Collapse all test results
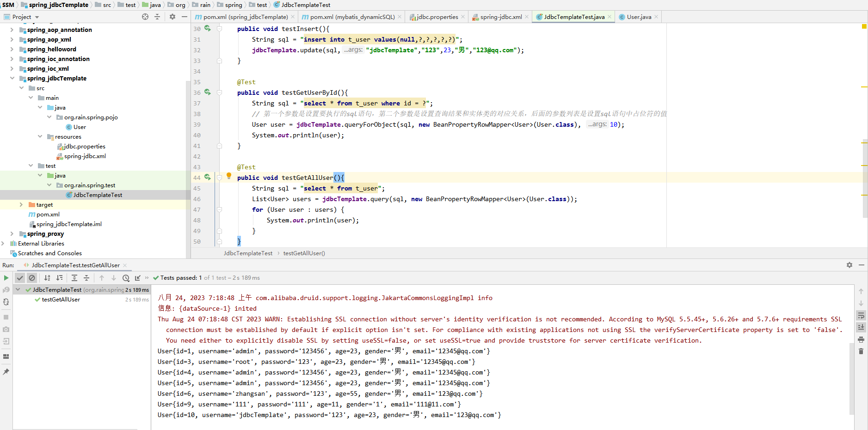Viewport: 868px width, 430px height. click(x=86, y=278)
